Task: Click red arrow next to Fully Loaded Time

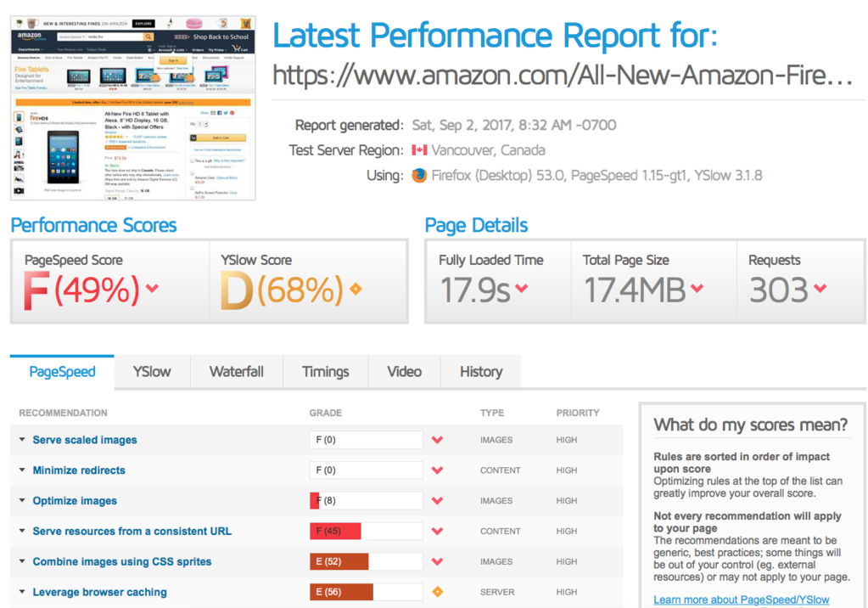Action: click(522, 288)
